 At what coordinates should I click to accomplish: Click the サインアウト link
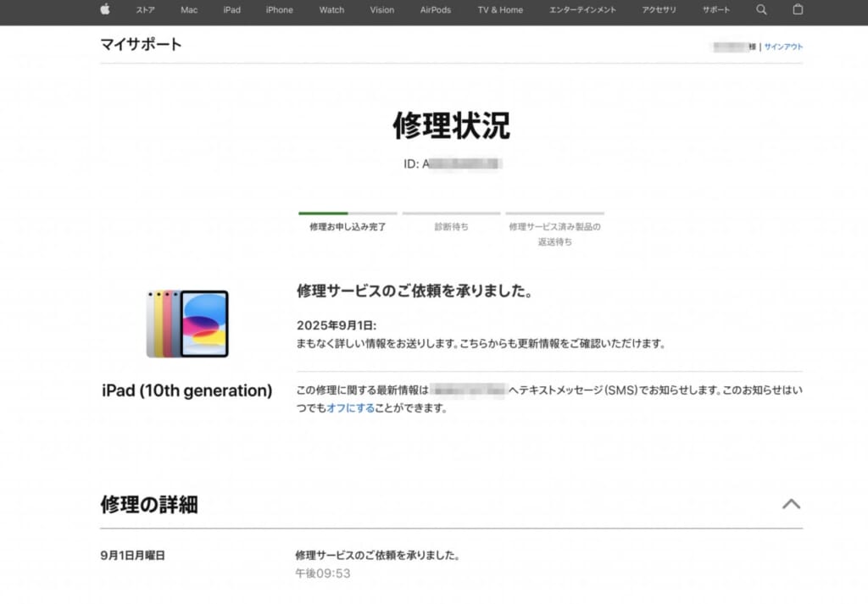[x=783, y=47]
